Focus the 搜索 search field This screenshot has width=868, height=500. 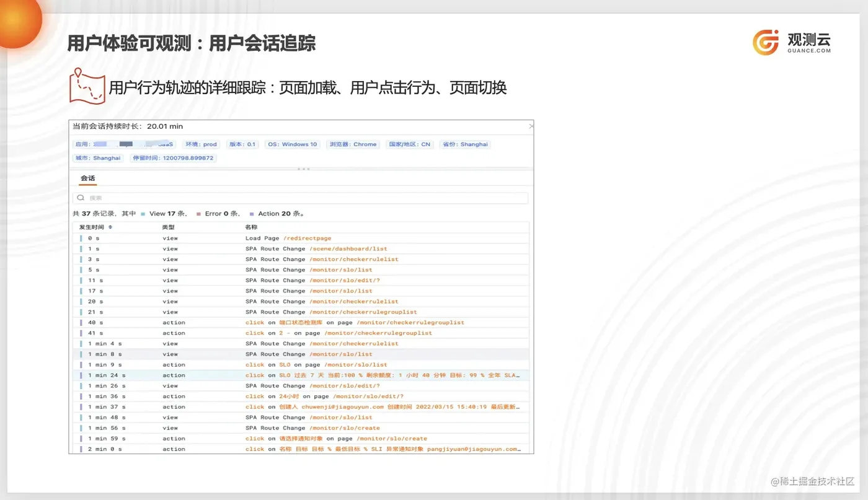coord(301,198)
